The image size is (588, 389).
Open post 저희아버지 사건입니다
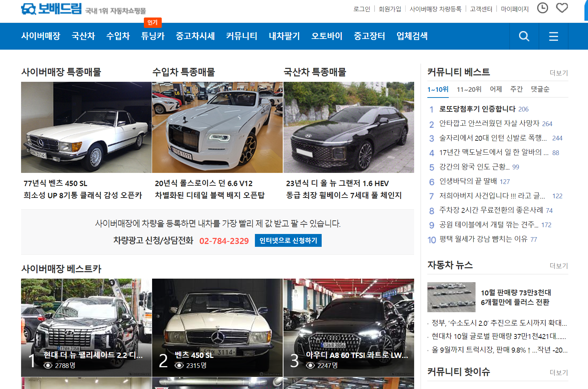tap(492, 196)
